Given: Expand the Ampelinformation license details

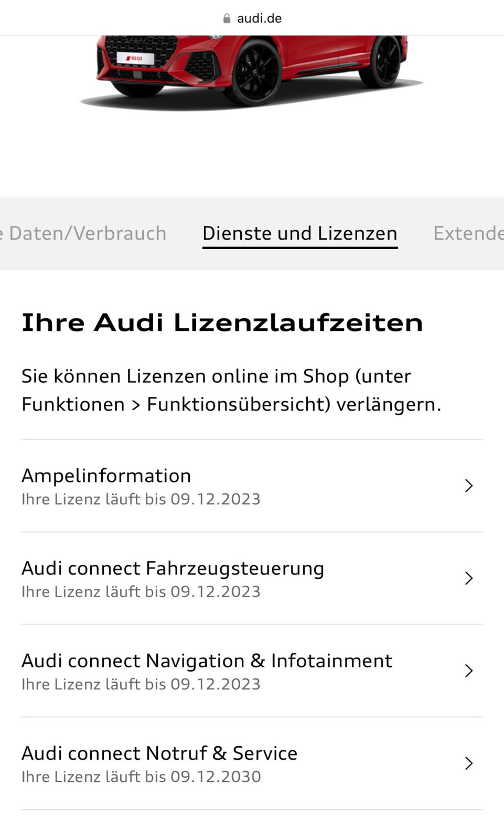Looking at the screenshot, I should 252,485.
